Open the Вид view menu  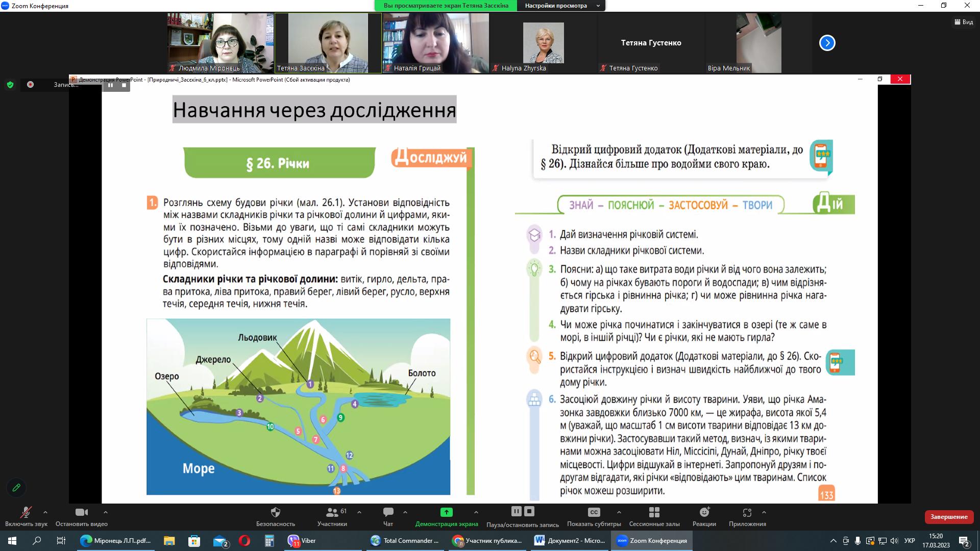click(964, 22)
